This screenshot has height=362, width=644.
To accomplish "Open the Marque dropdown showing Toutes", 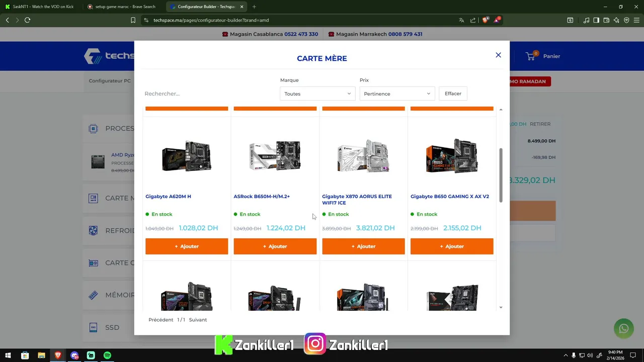I will click(x=317, y=94).
